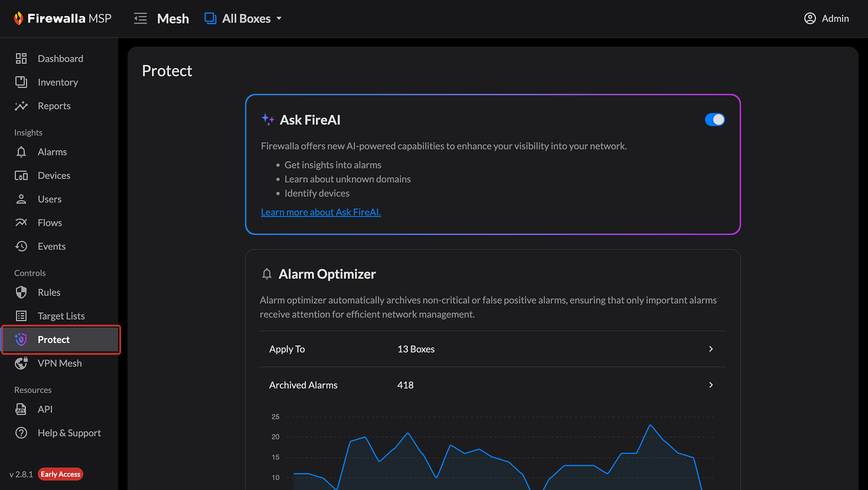Viewport: 868px width, 490px height.
Task: Click the 418 archived alarms count
Action: pyautogui.click(x=405, y=385)
